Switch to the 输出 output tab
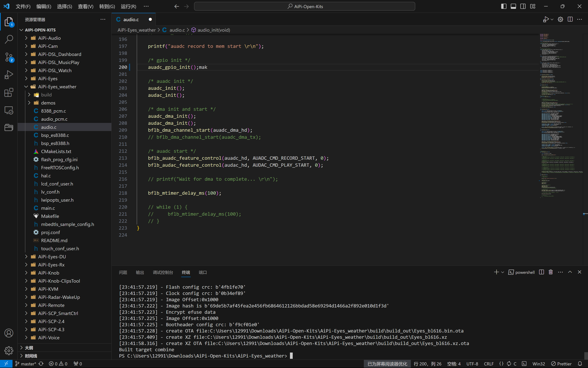Viewport: 588px width, 368px height. pyautogui.click(x=140, y=272)
